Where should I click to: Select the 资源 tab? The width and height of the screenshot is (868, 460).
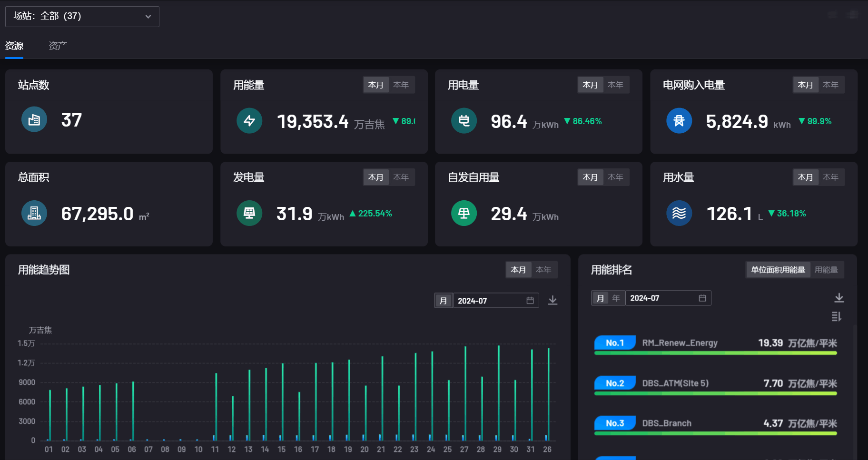(x=14, y=46)
